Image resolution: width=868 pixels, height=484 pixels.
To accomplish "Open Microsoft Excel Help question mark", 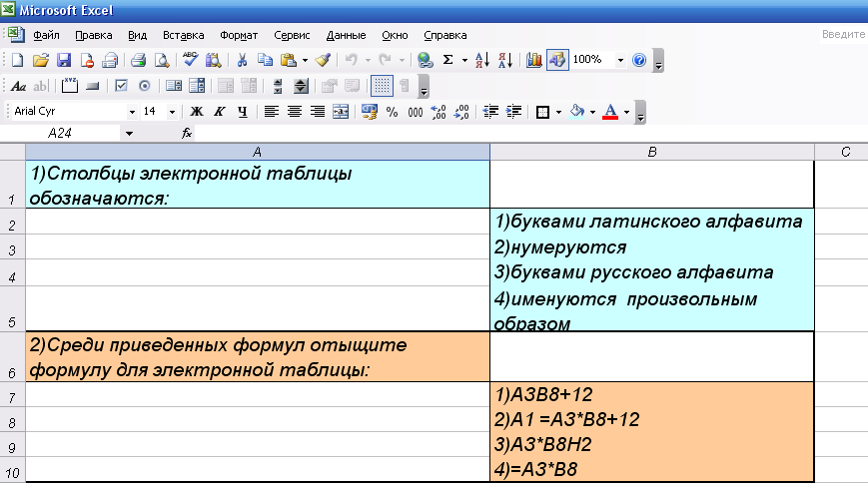I will 639,60.
